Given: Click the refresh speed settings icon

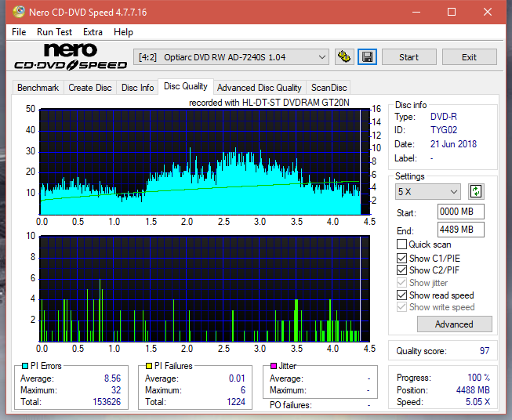Looking at the screenshot, I should click(x=476, y=191).
